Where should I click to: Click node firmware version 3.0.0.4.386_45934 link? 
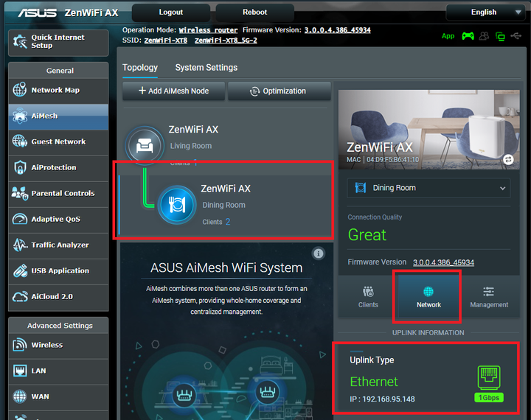tap(443, 262)
